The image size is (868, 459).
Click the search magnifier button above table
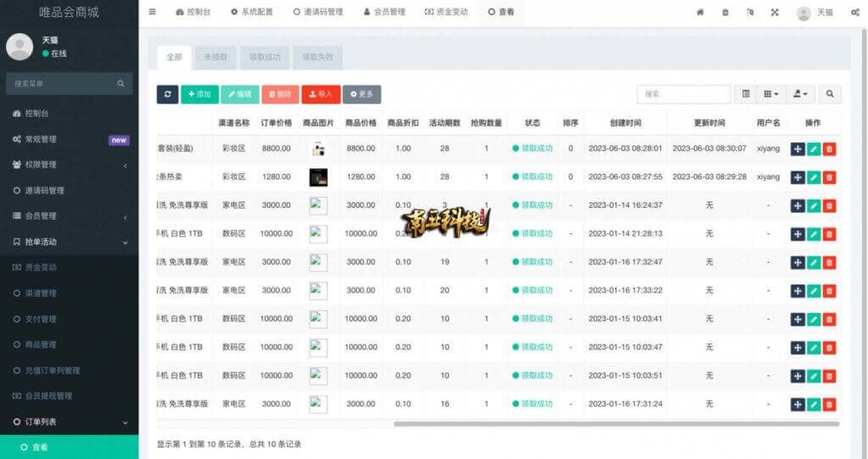[x=830, y=94]
